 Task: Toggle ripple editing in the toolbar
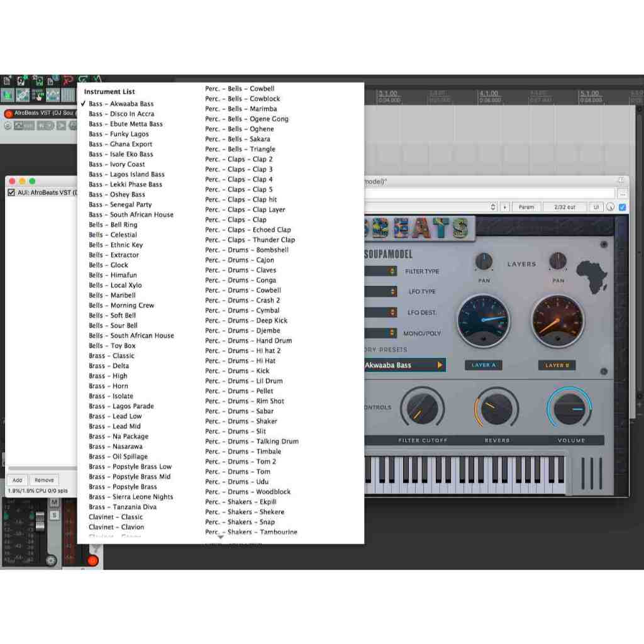tap(38, 96)
